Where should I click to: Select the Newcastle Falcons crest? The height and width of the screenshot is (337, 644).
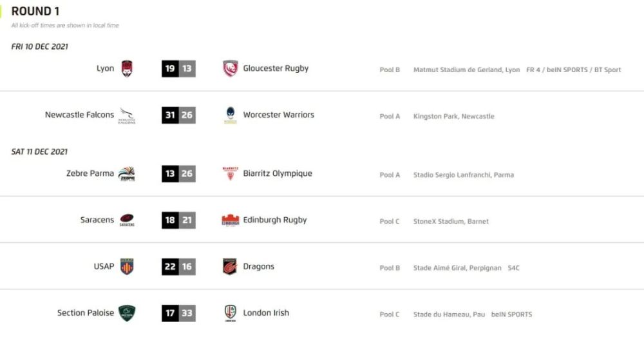127,115
